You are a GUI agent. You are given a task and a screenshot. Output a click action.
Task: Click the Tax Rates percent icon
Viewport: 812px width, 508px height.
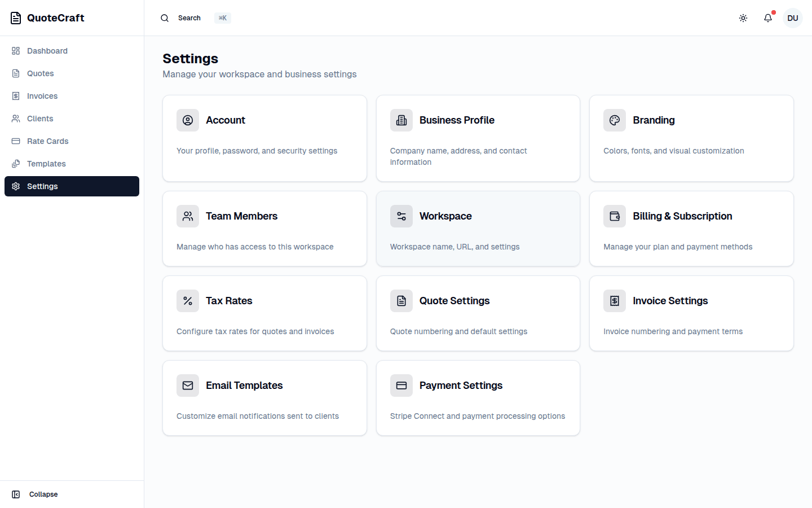(x=188, y=301)
